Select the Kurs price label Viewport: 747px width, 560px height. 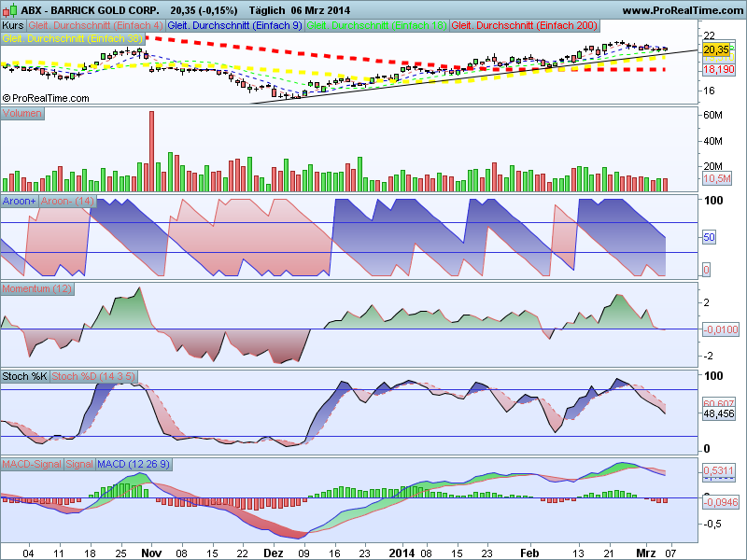[13, 26]
